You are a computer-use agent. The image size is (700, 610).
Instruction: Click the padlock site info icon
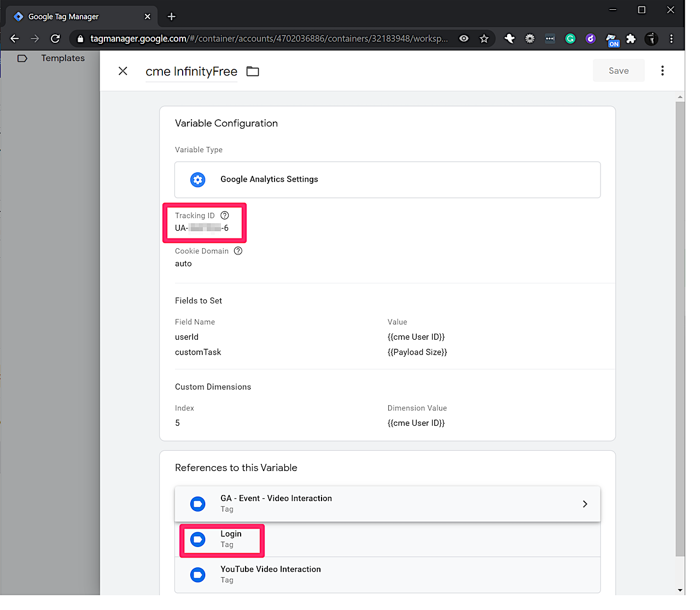pyautogui.click(x=80, y=39)
